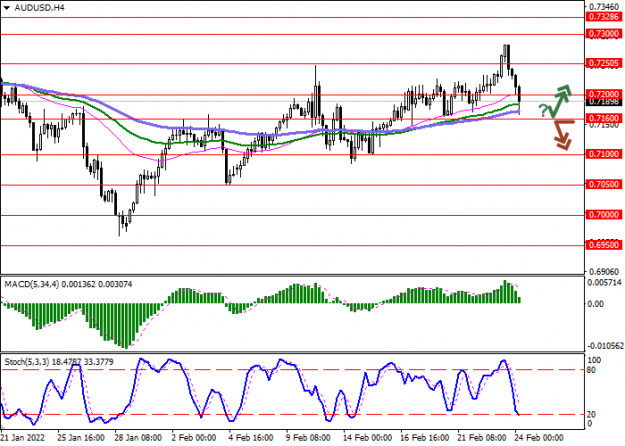625x446 pixels.
Task: Click the 21 Jan 2022 date label
Action: (x=23, y=438)
